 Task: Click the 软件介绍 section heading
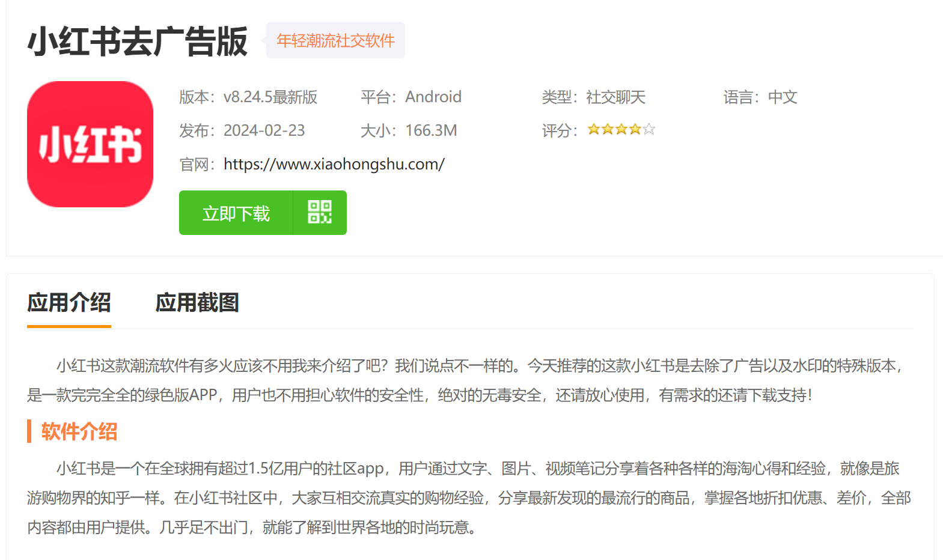point(79,431)
